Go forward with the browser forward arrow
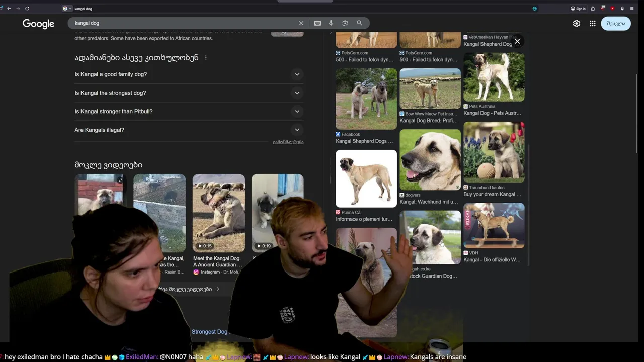 (18, 9)
